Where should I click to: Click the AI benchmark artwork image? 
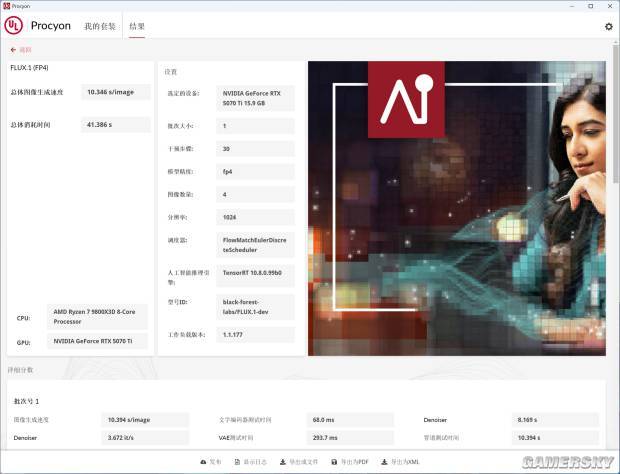pos(457,208)
